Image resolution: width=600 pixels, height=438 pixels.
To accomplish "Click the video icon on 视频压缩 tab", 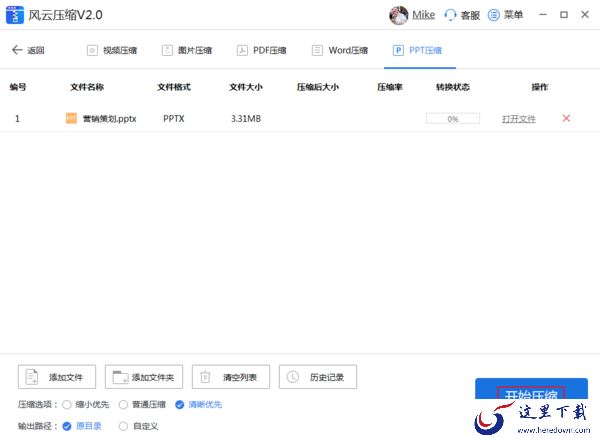I will (92, 50).
